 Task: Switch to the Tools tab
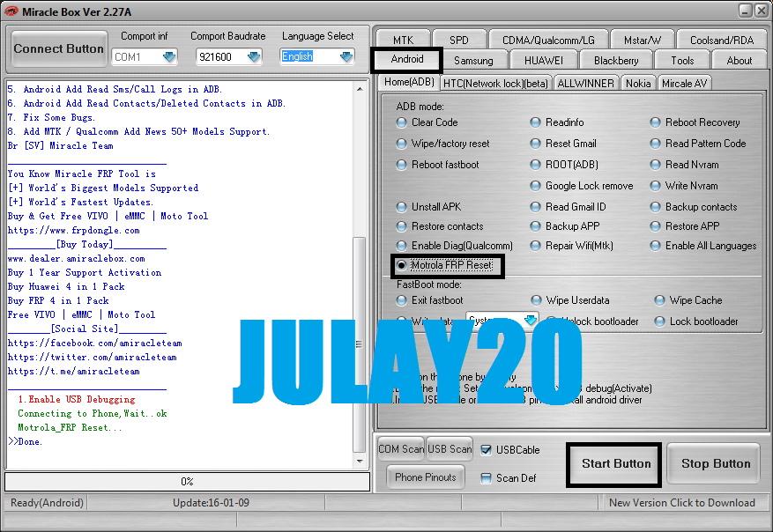click(x=682, y=61)
